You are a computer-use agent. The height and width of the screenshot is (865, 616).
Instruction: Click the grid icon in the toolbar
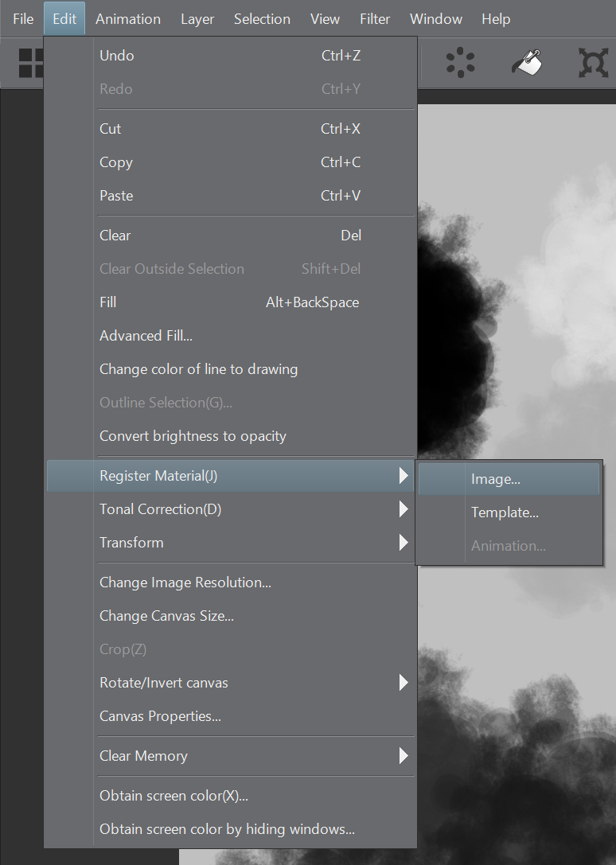30,63
